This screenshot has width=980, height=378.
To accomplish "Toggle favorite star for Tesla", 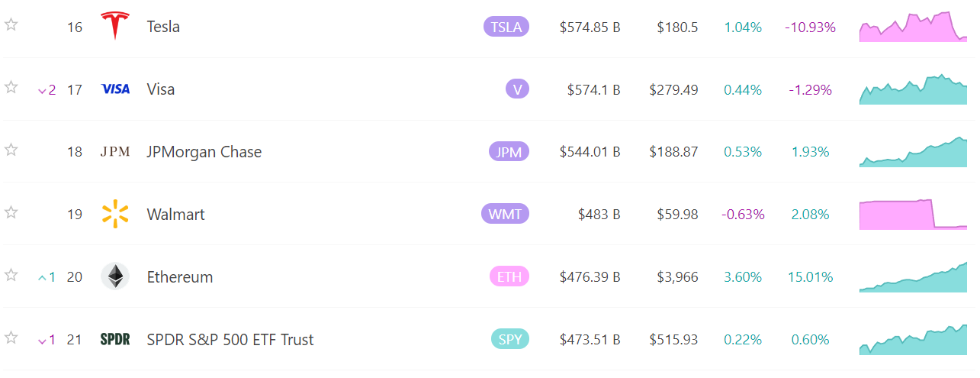I will [x=11, y=24].
